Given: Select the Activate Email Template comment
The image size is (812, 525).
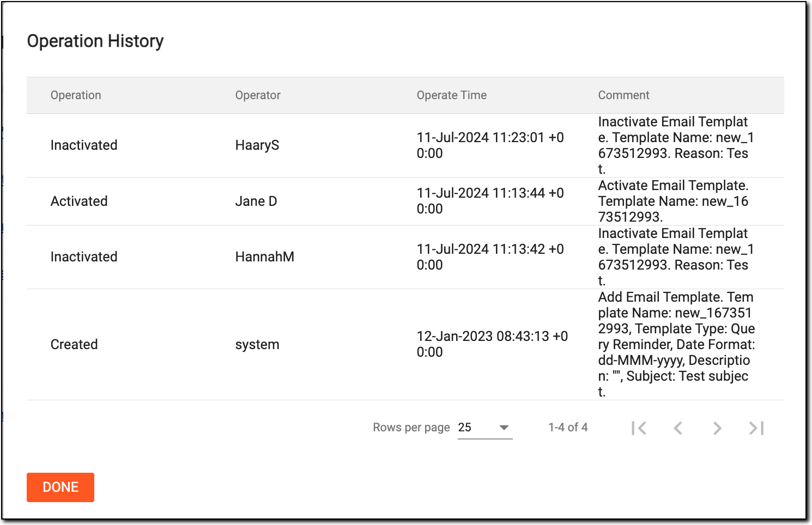Looking at the screenshot, I should tap(674, 201).
